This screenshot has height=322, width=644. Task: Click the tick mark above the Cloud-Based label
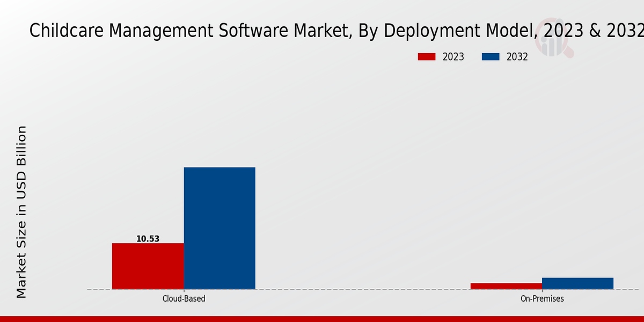184,291
